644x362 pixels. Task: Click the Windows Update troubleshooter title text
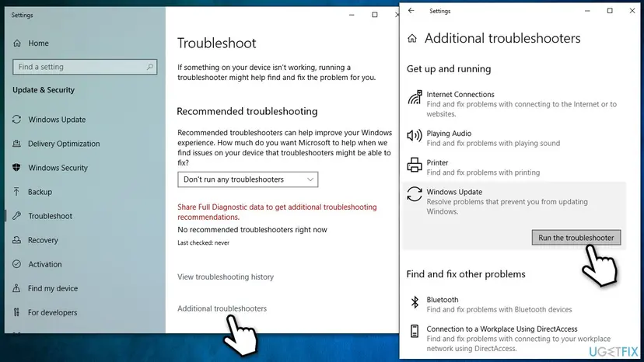[454, 192]
